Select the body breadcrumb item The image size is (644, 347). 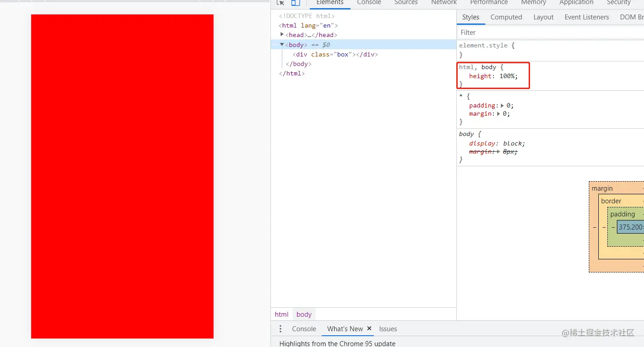(304, 314)
